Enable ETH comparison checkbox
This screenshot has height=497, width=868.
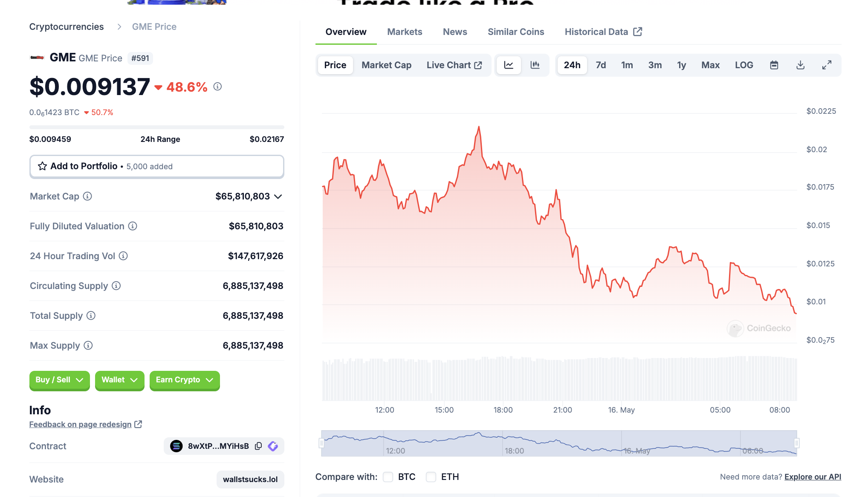tap(431, 477)
